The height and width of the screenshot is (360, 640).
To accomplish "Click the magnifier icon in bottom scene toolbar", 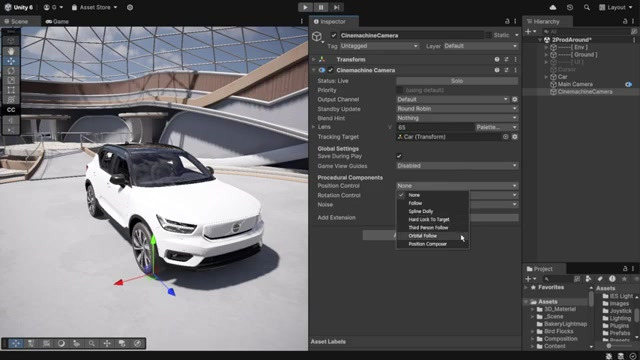I will 92,344.
